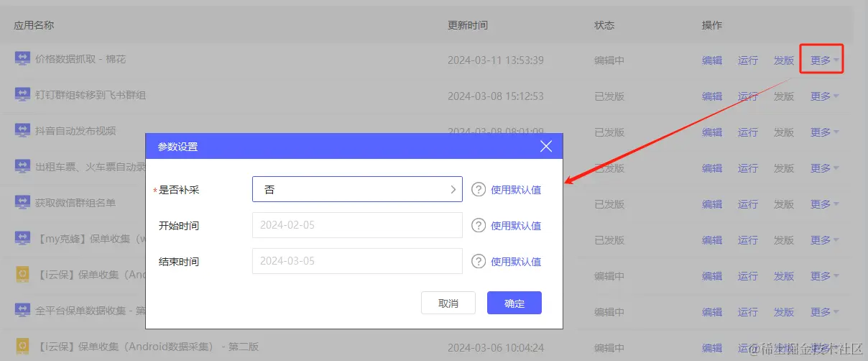Expand 更多 menu for 抖音自动发布视频
Viewport: 868px width, 361px height.
coord(824,132)
